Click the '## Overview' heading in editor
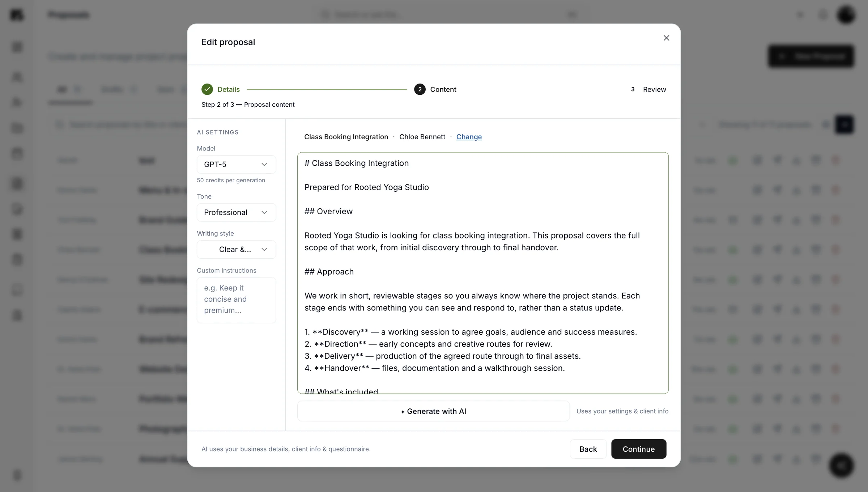This screenshot has width=868, height=492. click(328, 211)
